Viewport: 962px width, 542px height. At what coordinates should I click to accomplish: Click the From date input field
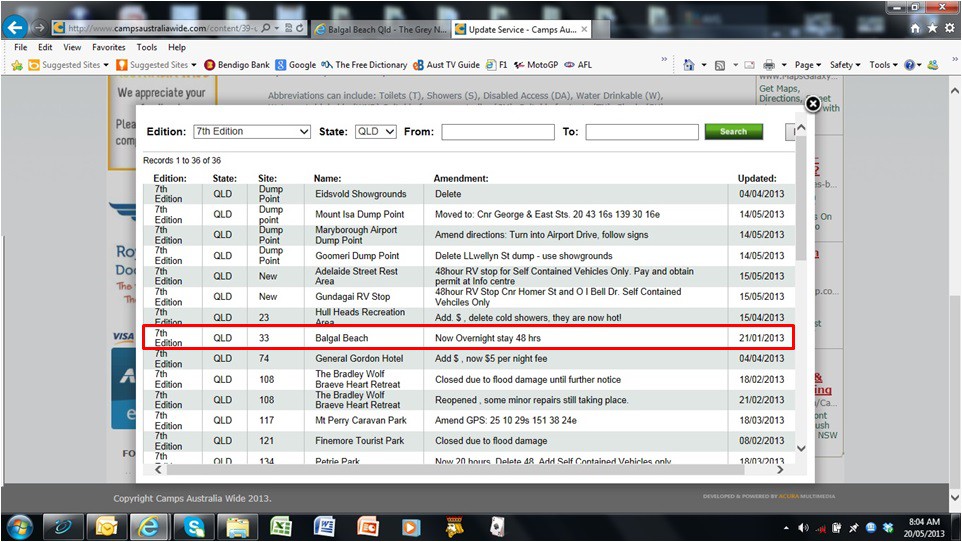click(497, 132)
